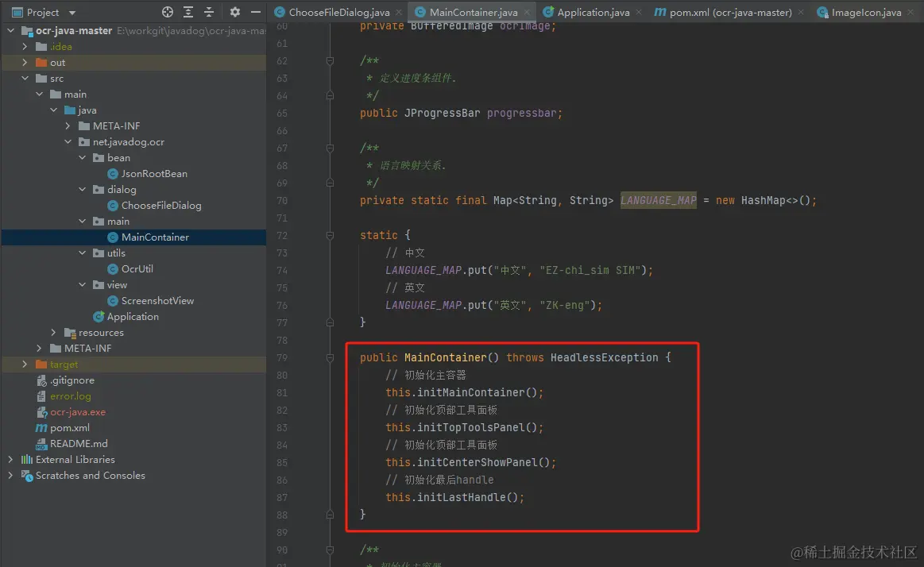The width and height of the screenshot is (924, 567).
Task: Click the pom.xml Maven icon in tree
Action: click(41, 428)
